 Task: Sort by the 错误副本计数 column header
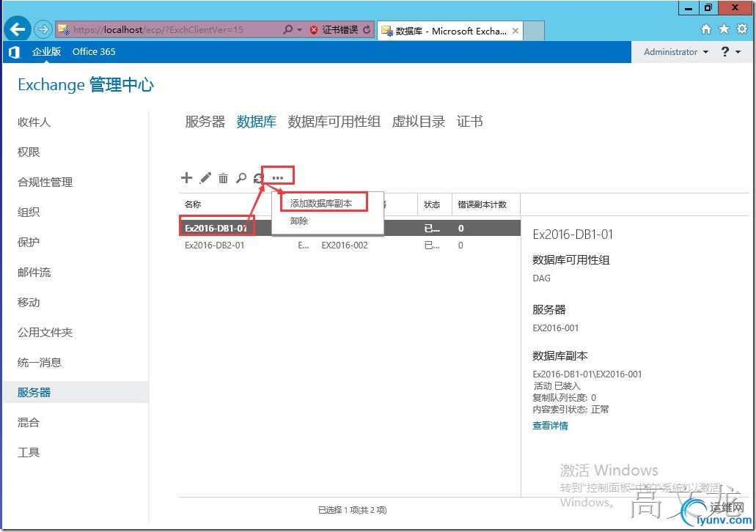(x=482, y=204)
